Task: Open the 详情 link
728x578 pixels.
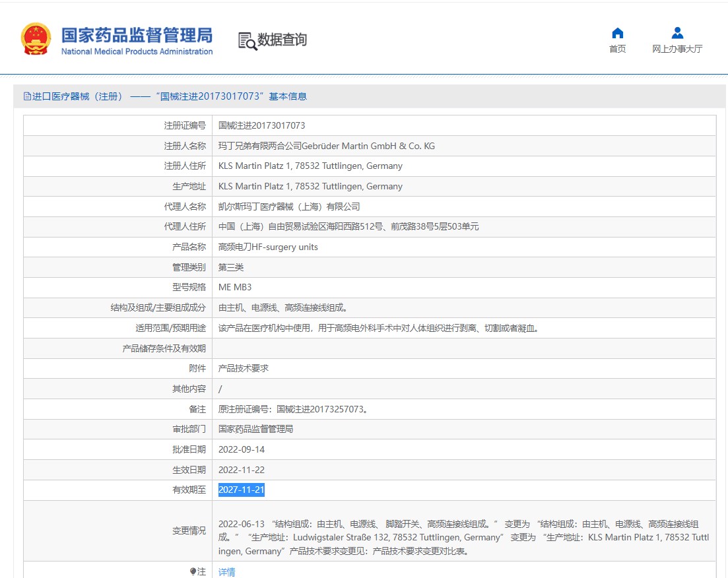Action: coord(226,572)
